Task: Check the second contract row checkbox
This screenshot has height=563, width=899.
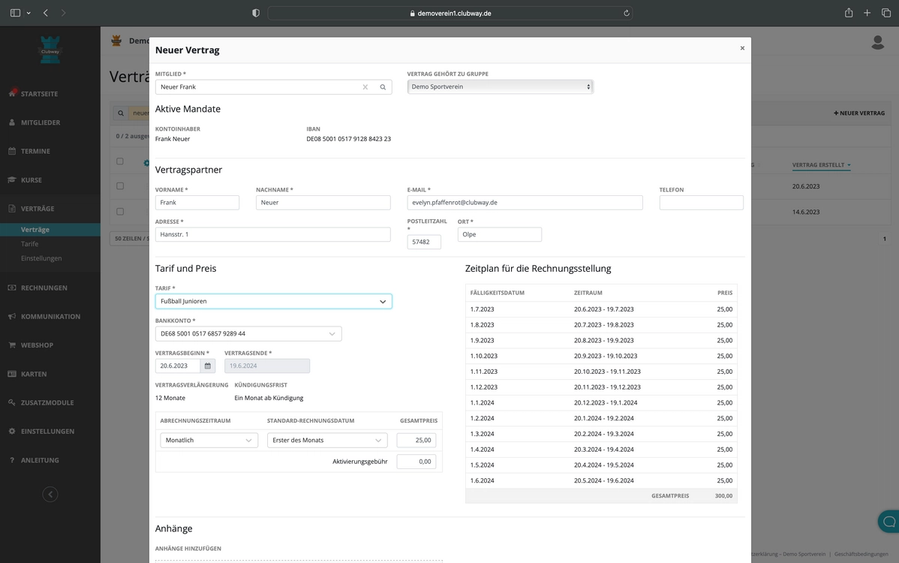Action: pos(120,212)
